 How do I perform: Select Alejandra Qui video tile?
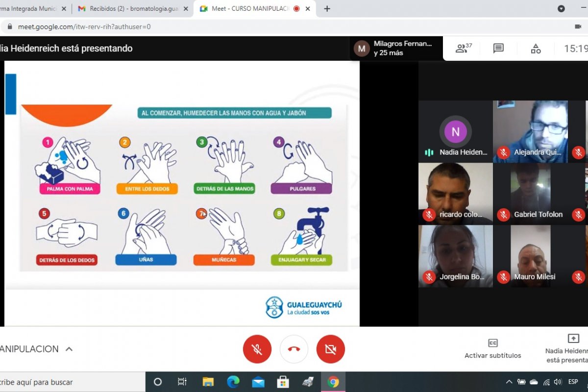[x=530, y=131]
